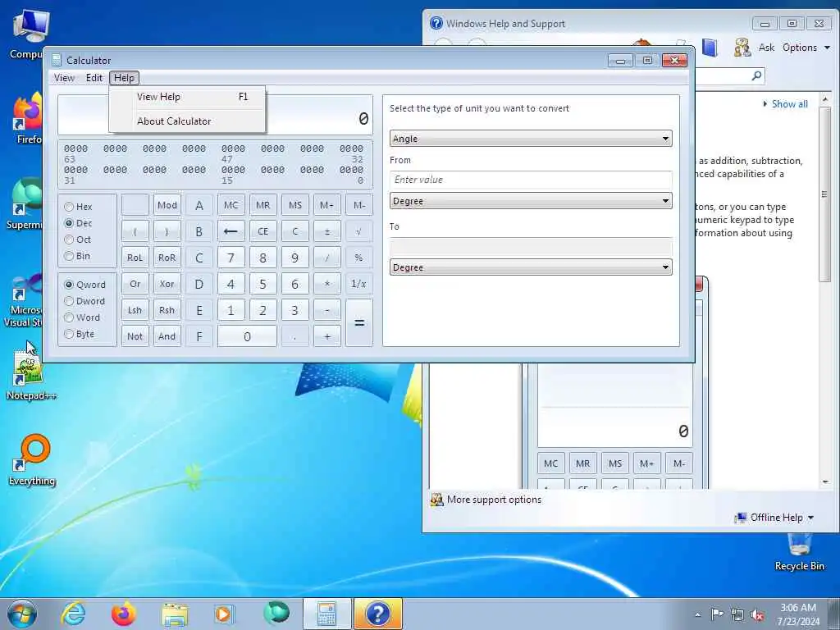Click the muted volume tray icon
Viewport: 840px width, 630px height.
757,615
